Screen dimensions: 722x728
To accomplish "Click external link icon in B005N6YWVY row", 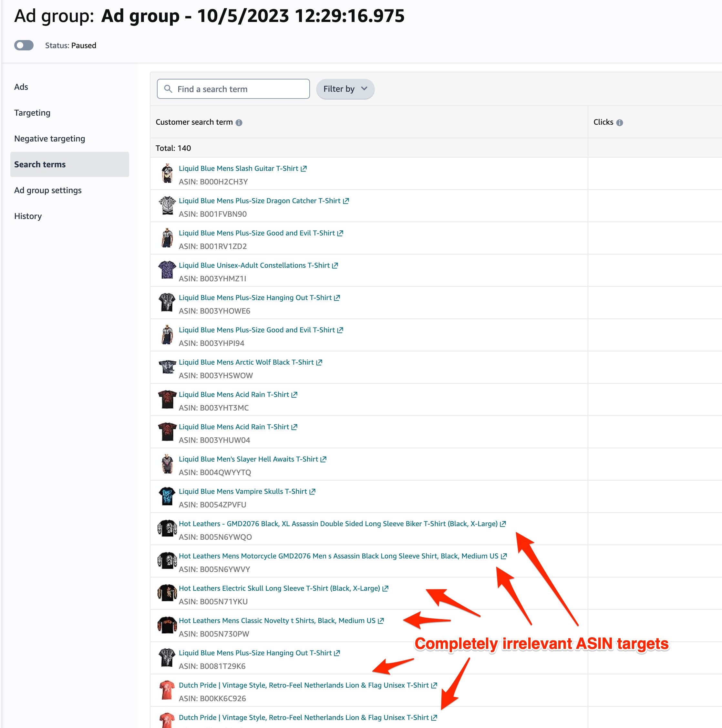I will click(503, 556).
